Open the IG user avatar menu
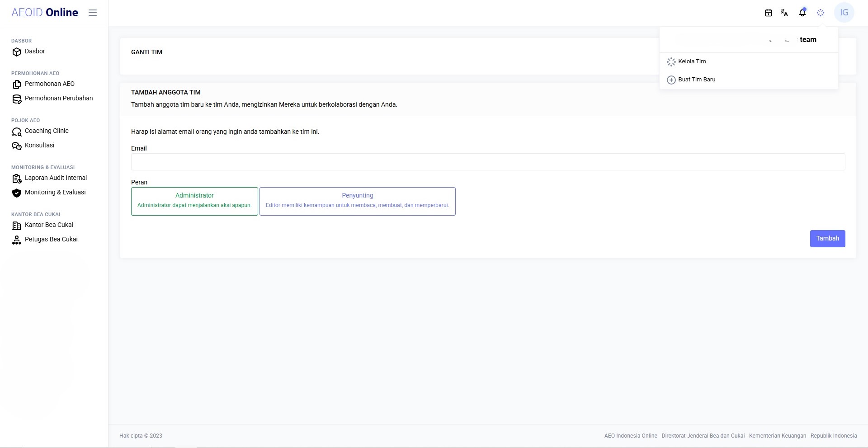This screenshot has width=868, height=448. 844,13
